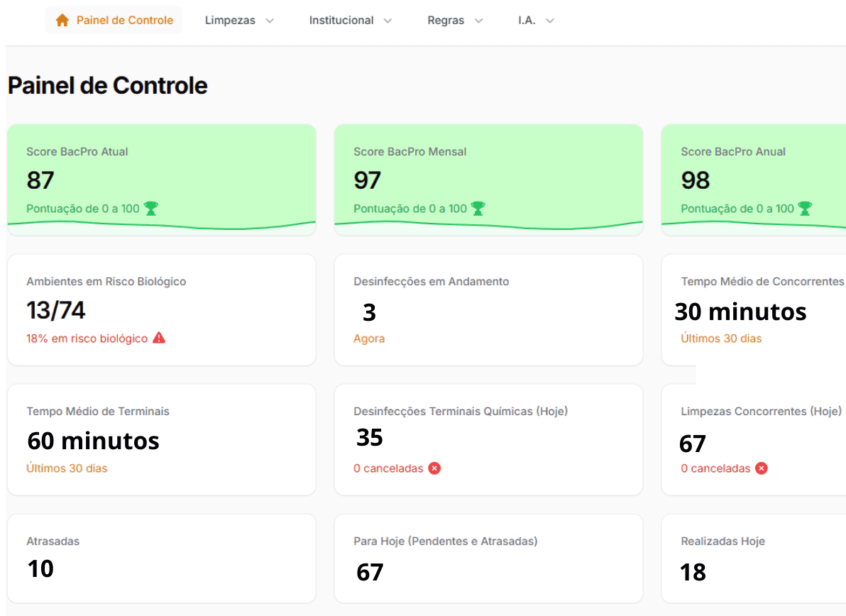Click the Score BacPro Mensal title
Image resolution: width=846 pixels, height=616 pixels.
coord(410,152)
